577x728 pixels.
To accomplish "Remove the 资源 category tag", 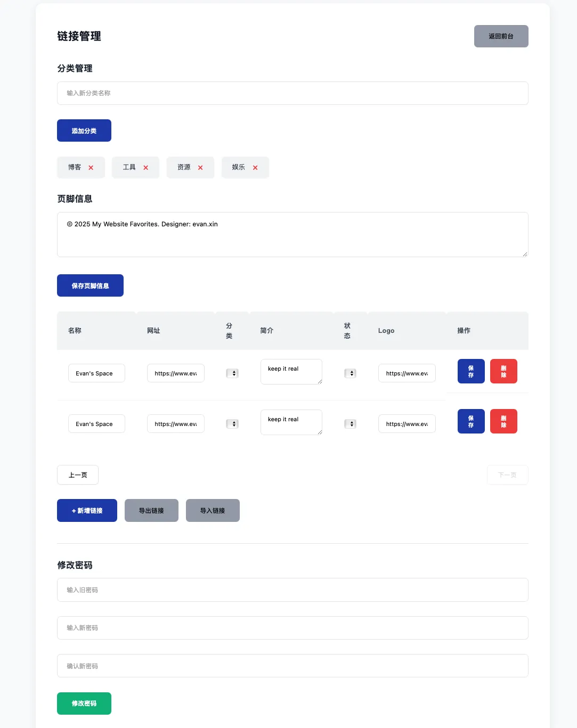I will tap(200, 168).
